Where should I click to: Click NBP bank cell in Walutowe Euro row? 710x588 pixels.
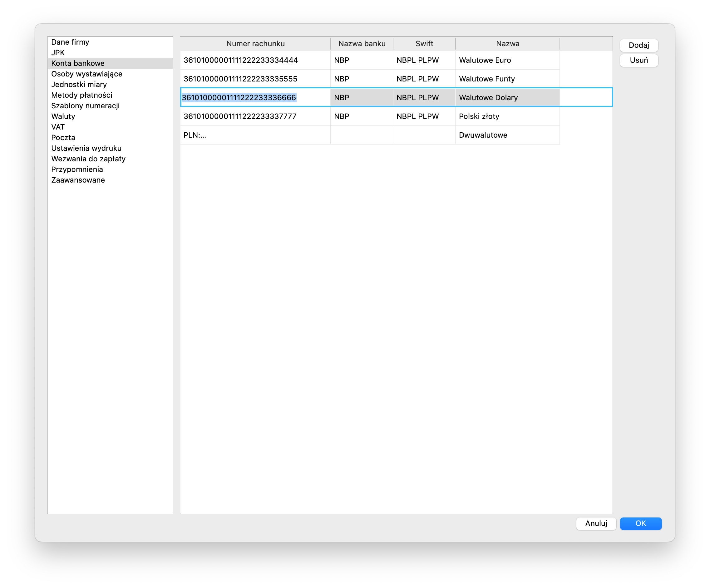click(x=362, y=60)
